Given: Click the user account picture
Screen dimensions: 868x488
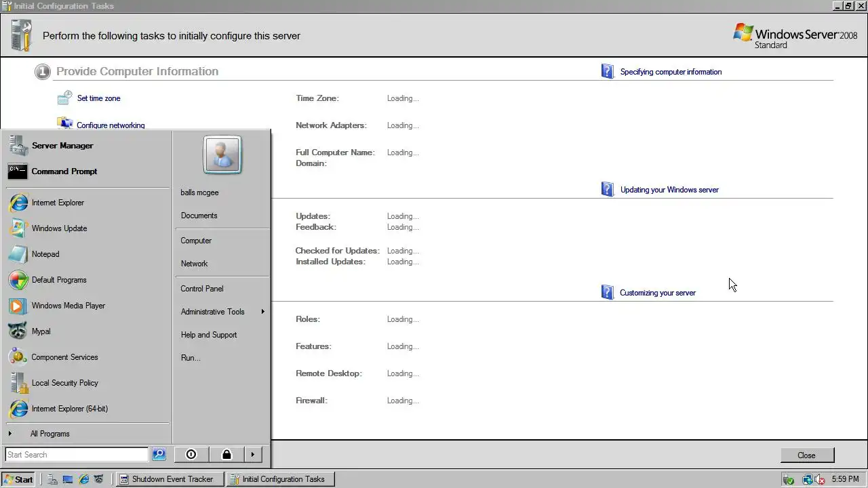Looking at the screenshot, I should coord(222,155).
